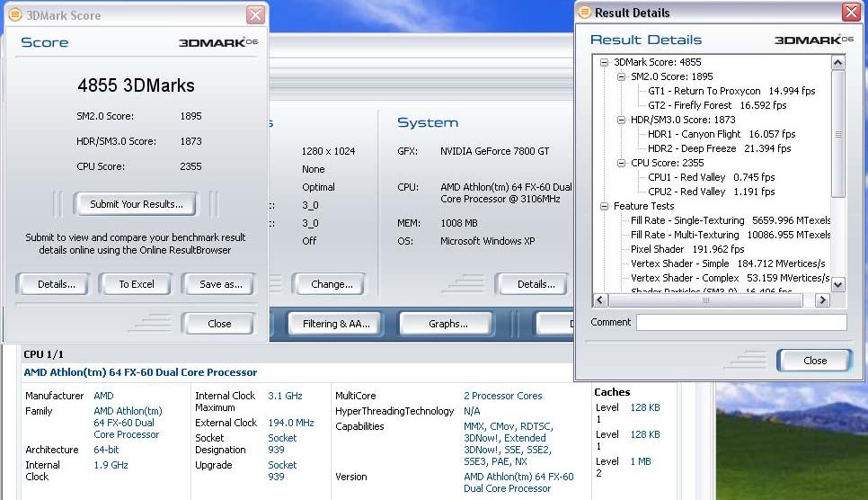
Task: Collapse the Feature Tests node
Action: tap(604, 206)
